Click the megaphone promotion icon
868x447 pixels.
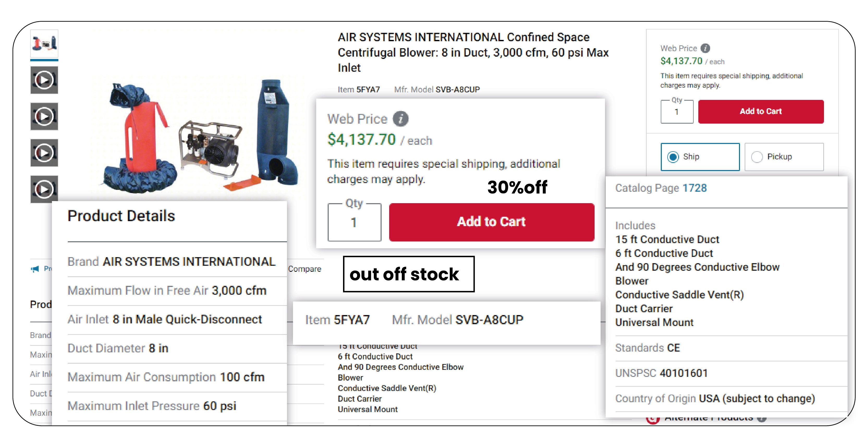[x=35, y=269]
